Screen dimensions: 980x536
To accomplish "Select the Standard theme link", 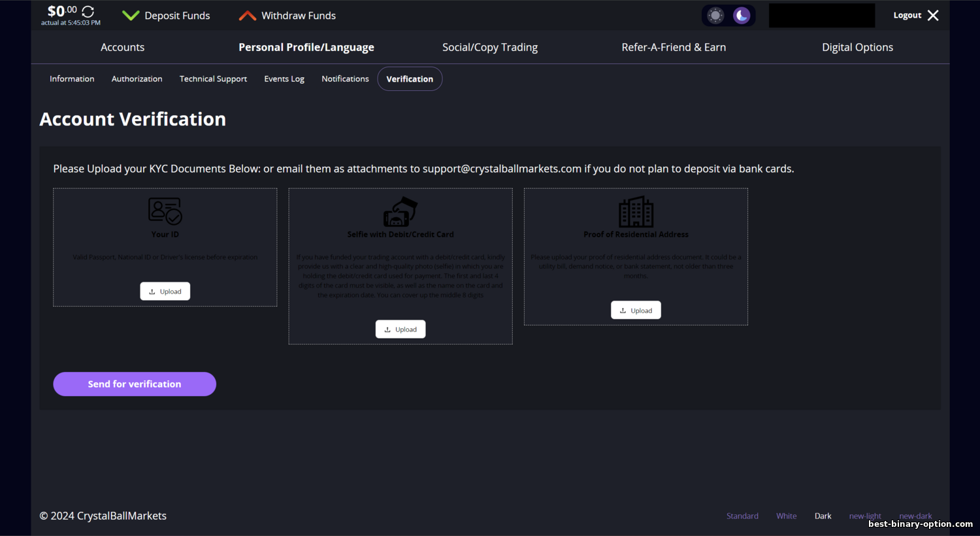I will pyautogui.click(x=742, y=516).
